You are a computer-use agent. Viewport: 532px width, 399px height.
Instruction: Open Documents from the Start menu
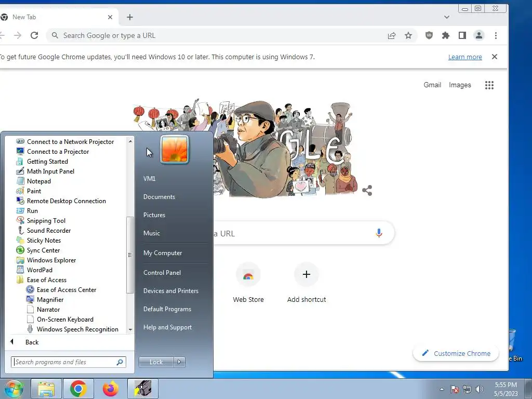[x=159, y=196]
